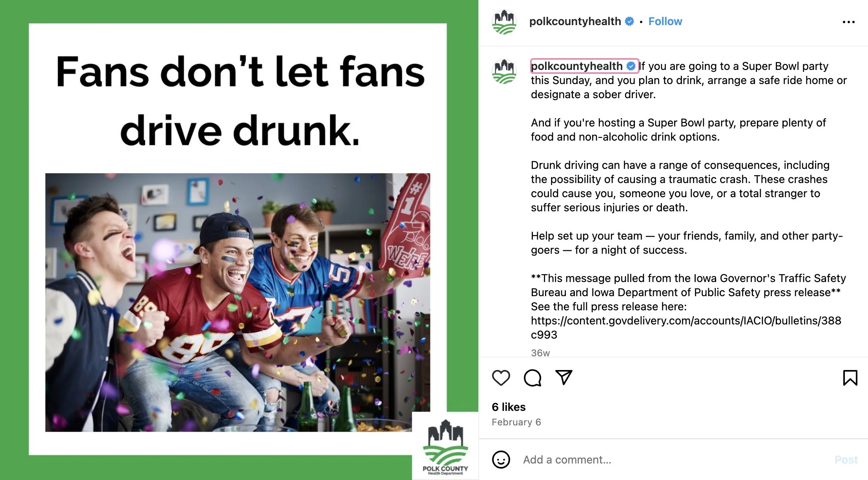Open the emoji picker smiley icon
The image size is (868, 480).
tap(501, 460)
